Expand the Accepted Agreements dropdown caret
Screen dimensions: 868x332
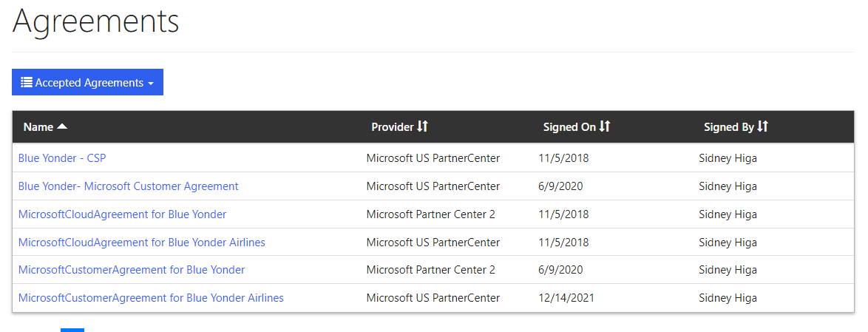pos(151,84)
